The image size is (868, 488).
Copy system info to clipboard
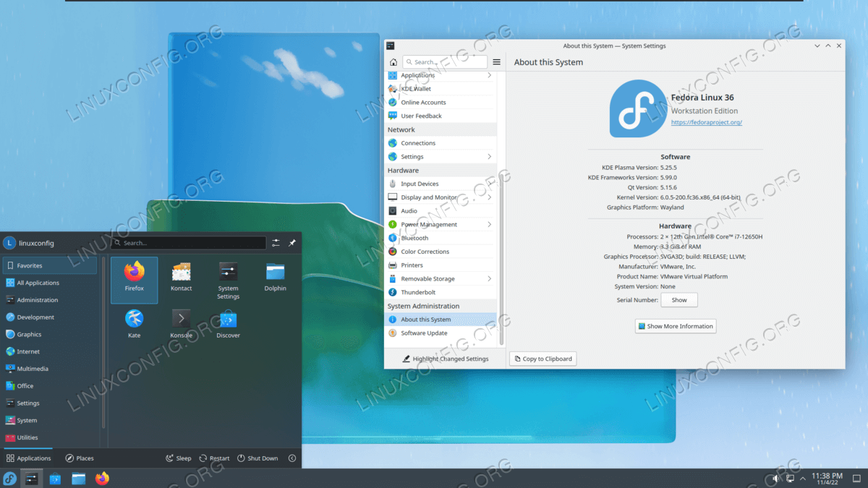point(543,359)
